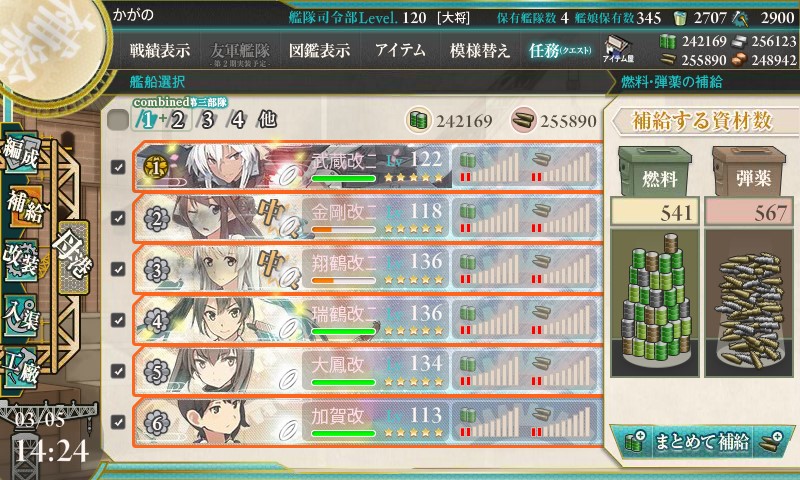This screenshot has width=800, height=480.
Task: Open the 改装 remodel sidebar icon
Action: [20, 261]
